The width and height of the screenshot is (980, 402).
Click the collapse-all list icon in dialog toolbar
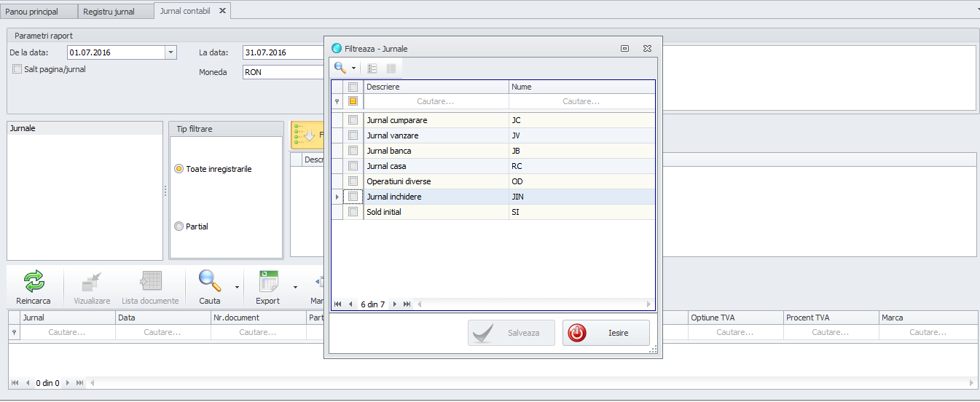click(x=391, y=68)
